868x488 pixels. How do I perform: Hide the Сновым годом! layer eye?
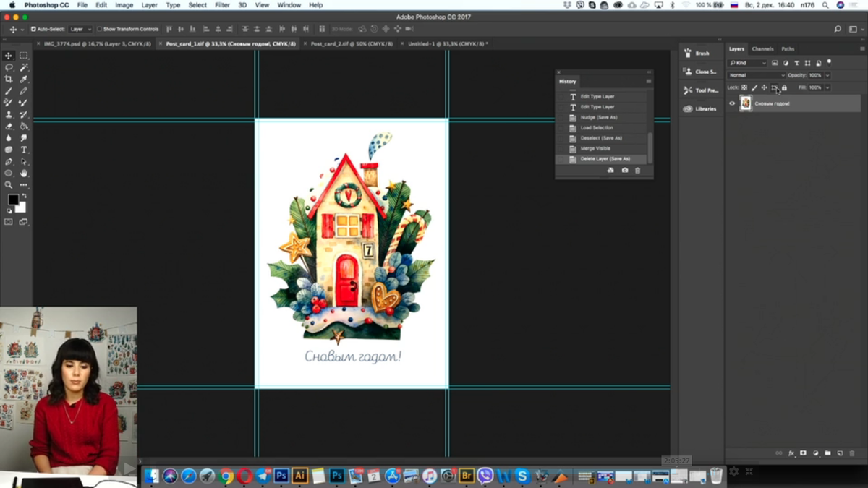click(732, 103)
